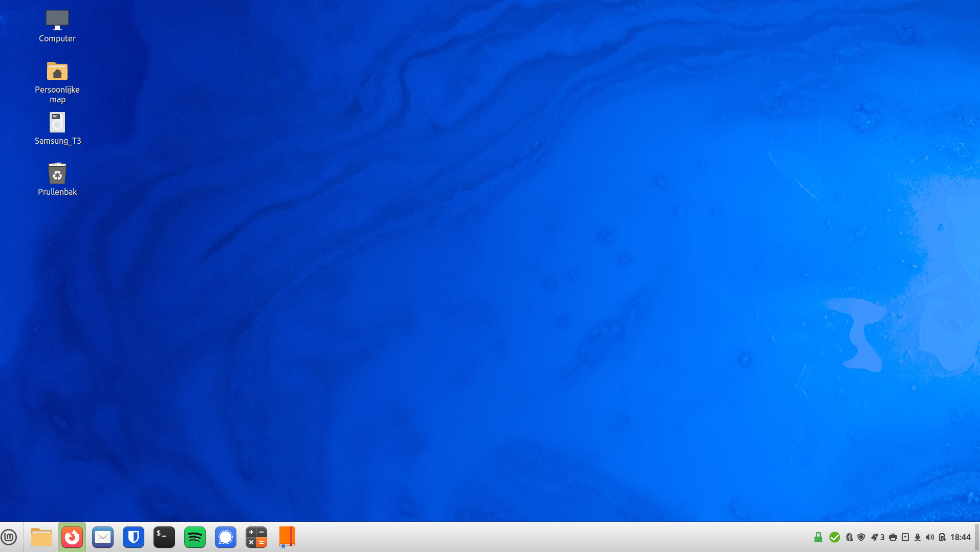Click the removable drives eject tray icon
The height and width of the screenshot is (552, 980).
point(905,537)
